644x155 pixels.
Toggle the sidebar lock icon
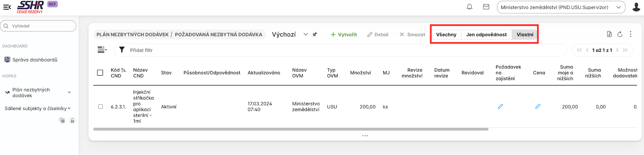(x=72, y=121)
